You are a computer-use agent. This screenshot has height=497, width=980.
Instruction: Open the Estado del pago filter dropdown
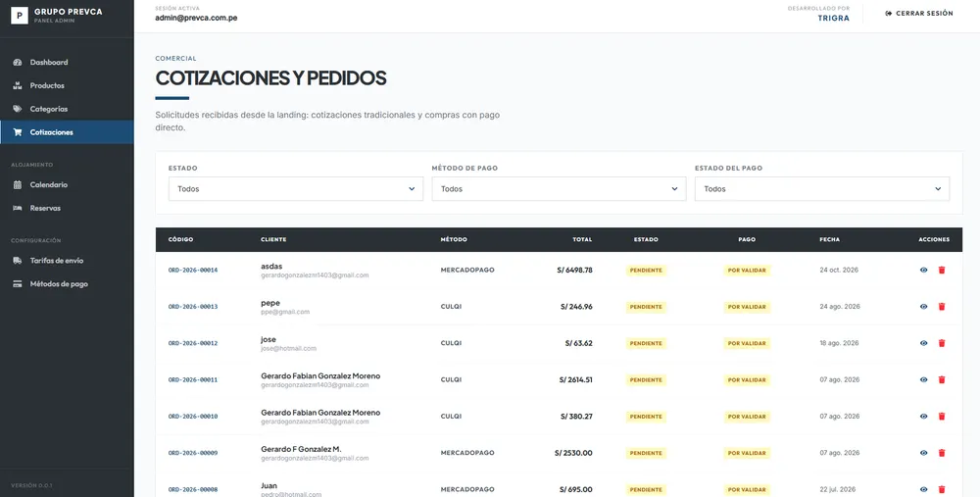click(822, 189)
